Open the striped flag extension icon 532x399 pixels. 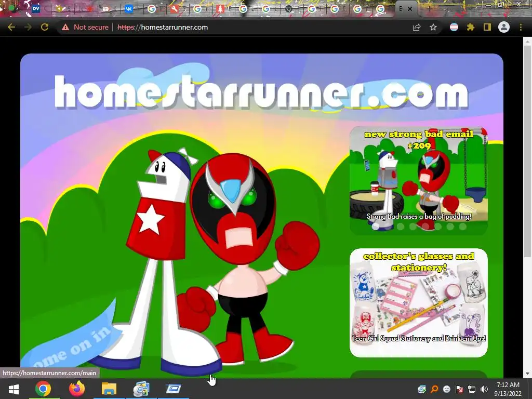[x=454, y=27]
